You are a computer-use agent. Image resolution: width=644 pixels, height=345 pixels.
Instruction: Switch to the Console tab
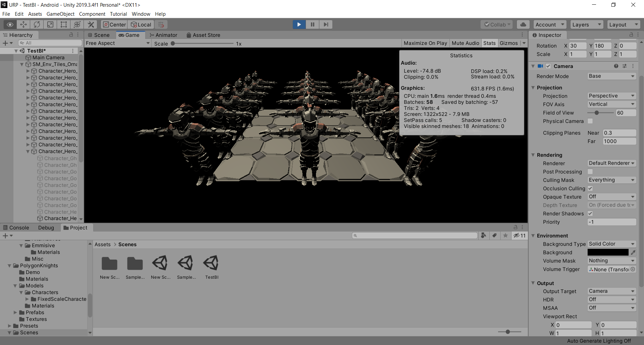coord(16,228)
